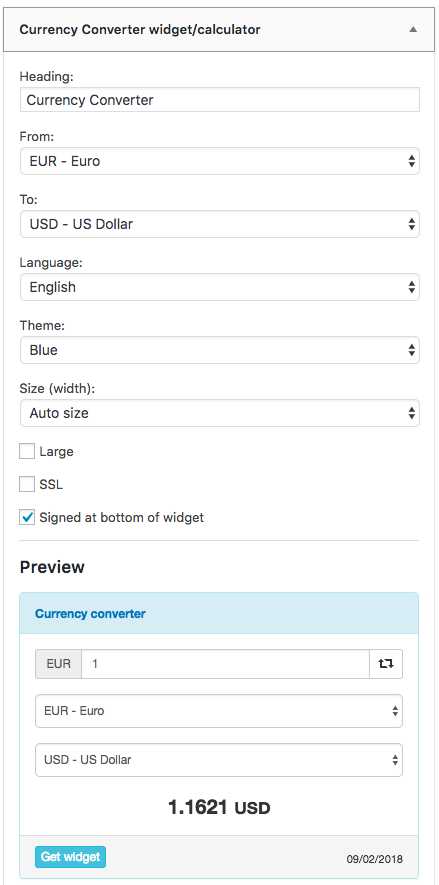Screen dimensions: 439x885
Task: Click the date 09/02/2018 in preview footer
Action: click(x=375, y=860)
